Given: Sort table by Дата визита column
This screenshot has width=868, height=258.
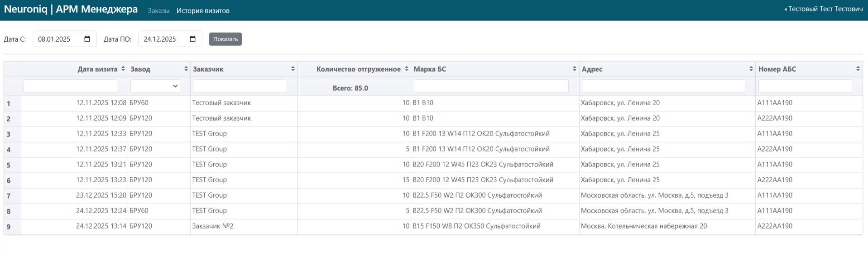Looking at the screenshot, I should click(123, 69).
